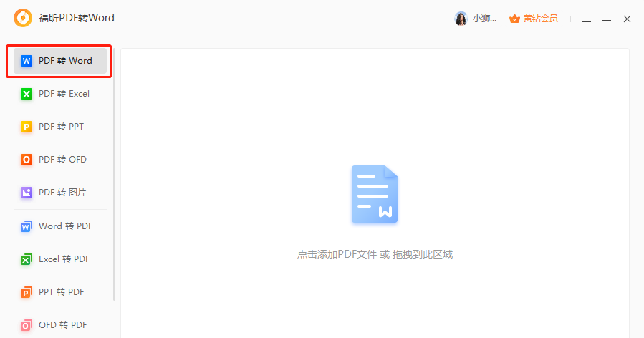This screenshot has width=644, height=338.
Task: Close the application window
Action: 627,19
